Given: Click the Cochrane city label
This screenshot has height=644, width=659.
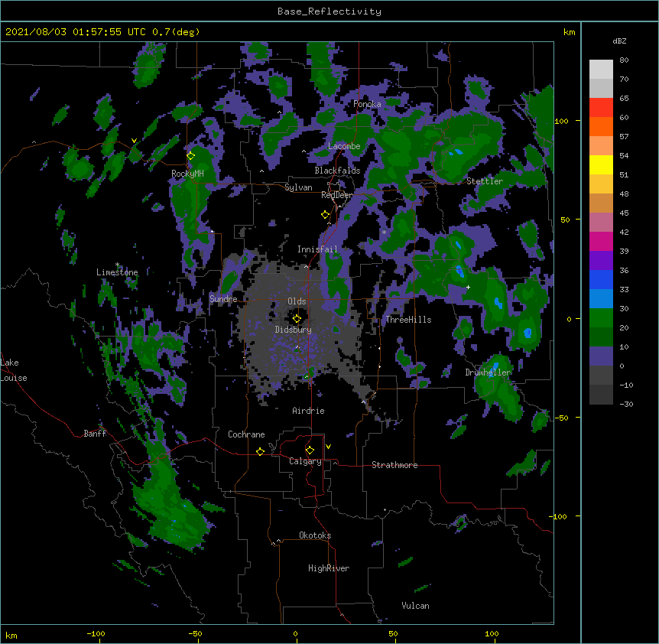Looking at the screenshot, I should click(x=246, y=434).
